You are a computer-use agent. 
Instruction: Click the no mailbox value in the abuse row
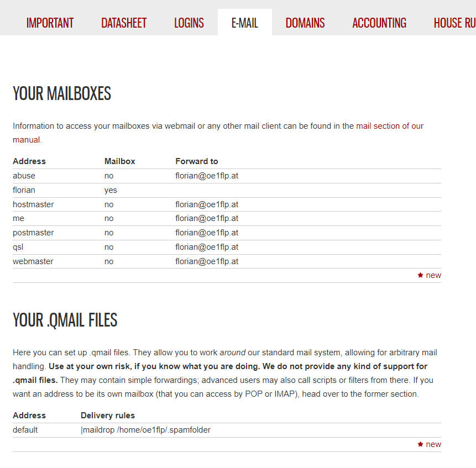coord(109,176)
